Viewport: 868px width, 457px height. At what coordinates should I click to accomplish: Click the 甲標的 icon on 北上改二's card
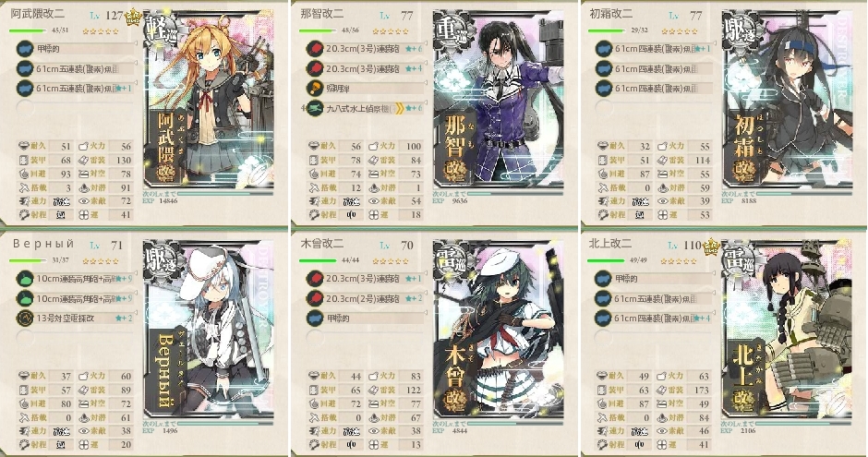click(603, 279)
